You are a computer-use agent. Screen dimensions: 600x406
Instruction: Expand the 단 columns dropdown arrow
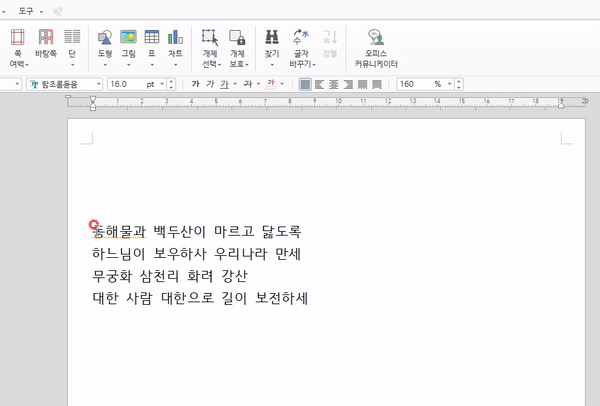coord(72,65)
